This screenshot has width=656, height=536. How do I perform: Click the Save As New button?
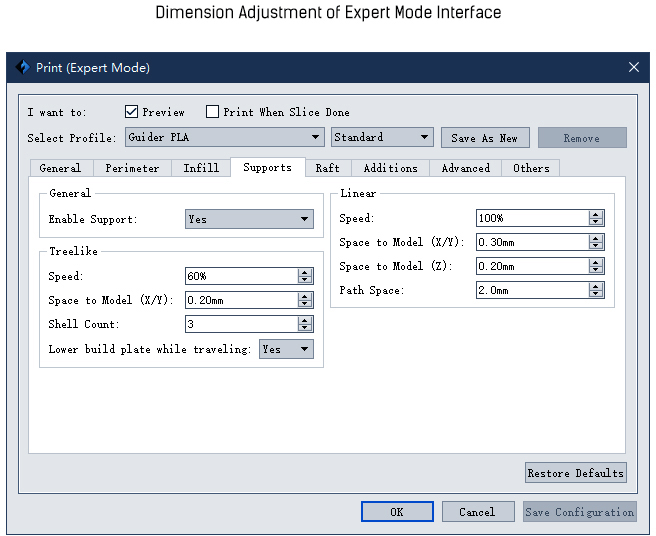click(485, 138)
